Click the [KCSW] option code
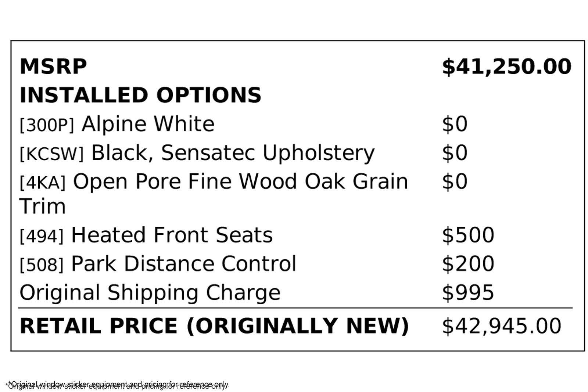Viewport: 588px width, 392px height. (x=51, y=154)
